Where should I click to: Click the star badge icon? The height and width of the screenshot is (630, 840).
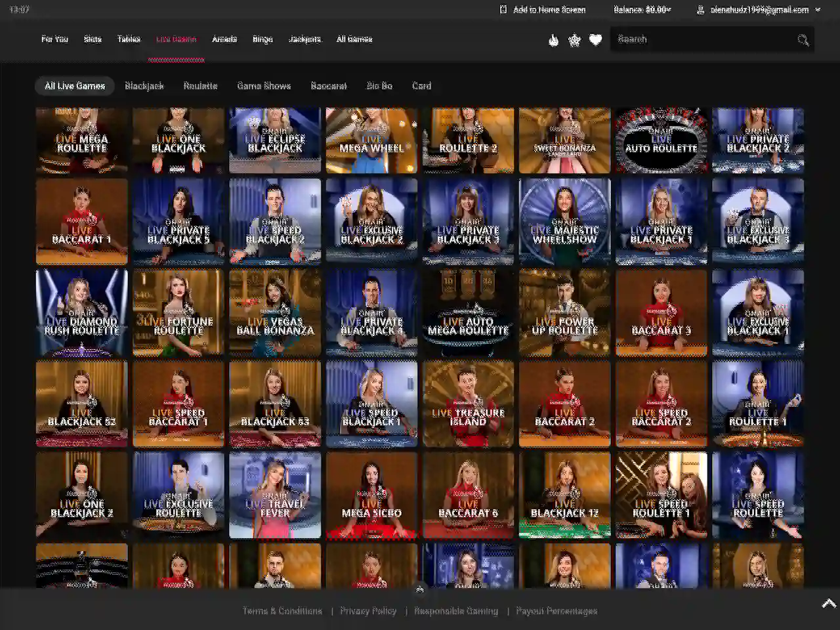coord(574,40)
